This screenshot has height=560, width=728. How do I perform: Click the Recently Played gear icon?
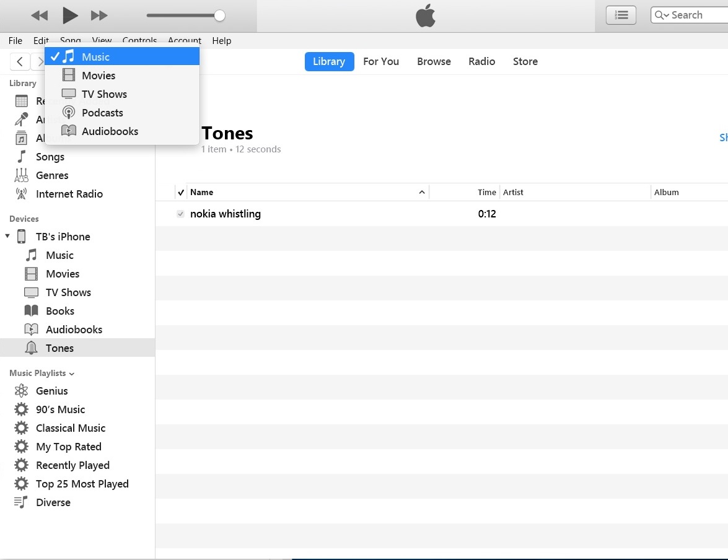pyautogui.click(x=21, y=465)
